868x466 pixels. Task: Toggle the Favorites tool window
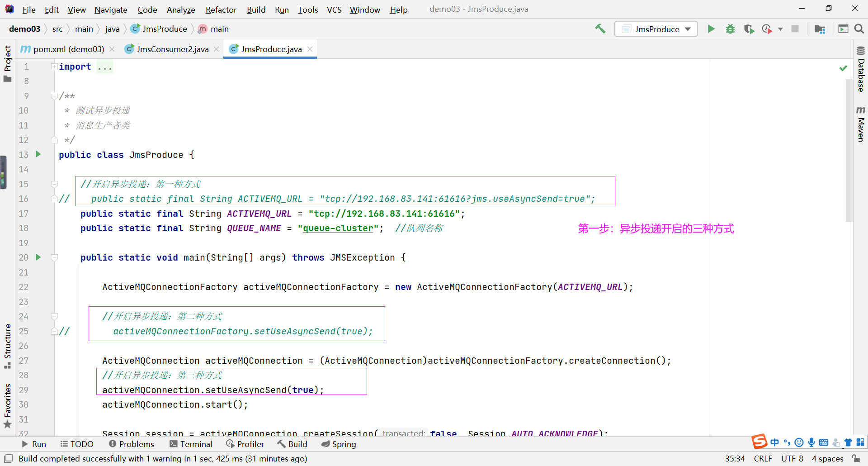pos(7,405)
